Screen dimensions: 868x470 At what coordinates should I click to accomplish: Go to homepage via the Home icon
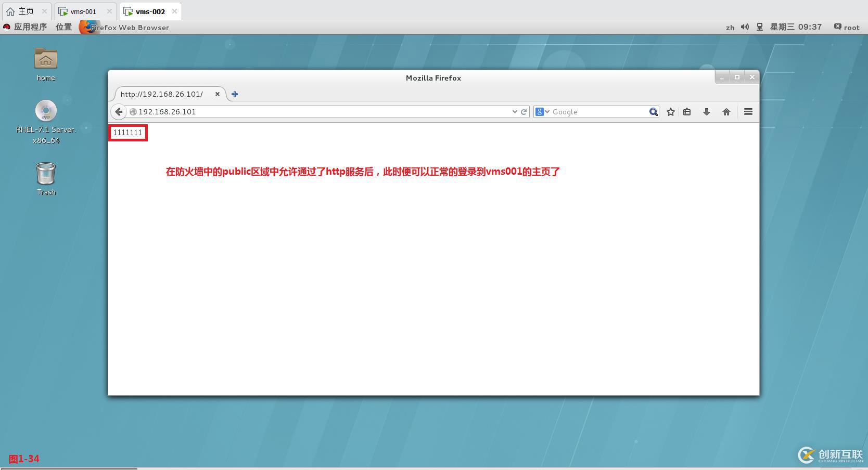(726, 112)
